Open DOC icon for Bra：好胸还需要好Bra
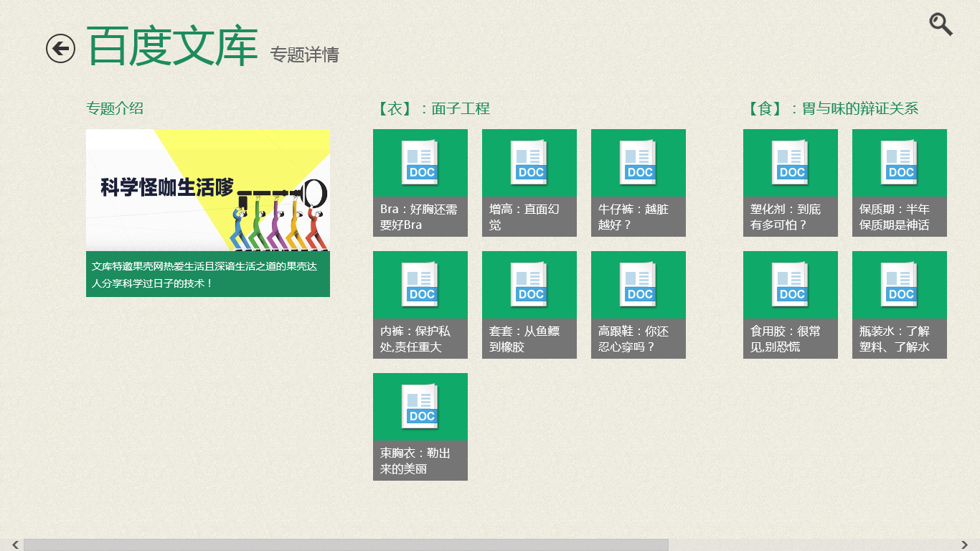 (420, 163)
